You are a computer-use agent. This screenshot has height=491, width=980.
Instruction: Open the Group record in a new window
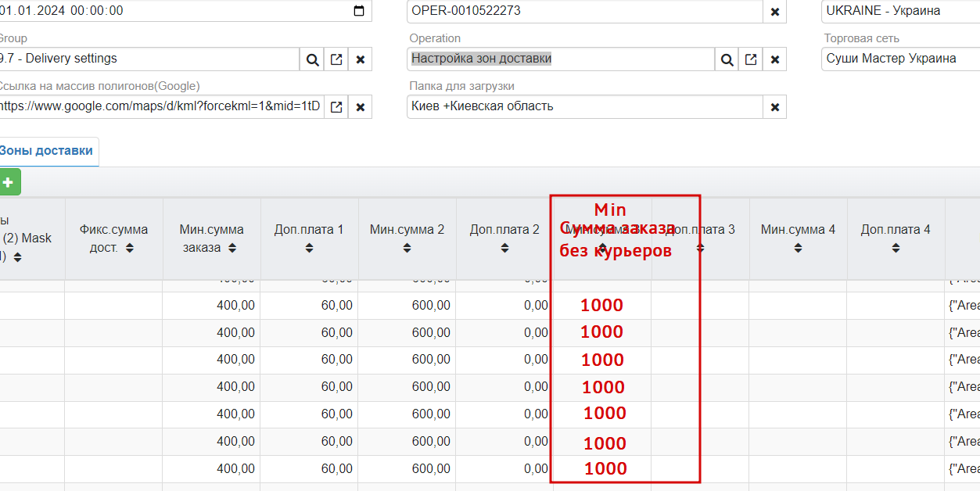pyautogui.click(x=336, y=59)
